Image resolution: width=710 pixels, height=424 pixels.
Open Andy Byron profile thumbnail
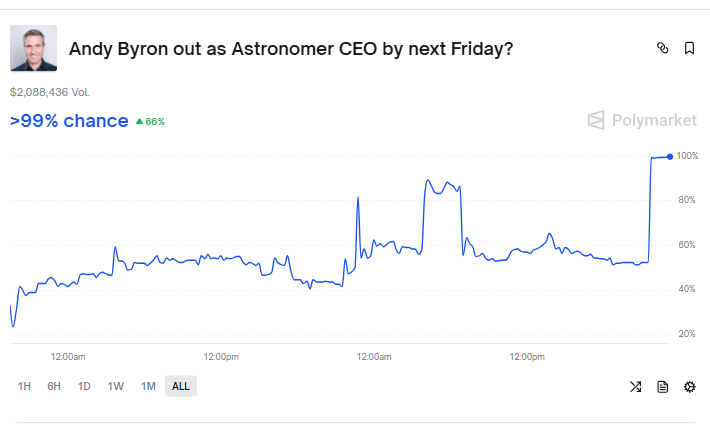click(x=34, y=48)
